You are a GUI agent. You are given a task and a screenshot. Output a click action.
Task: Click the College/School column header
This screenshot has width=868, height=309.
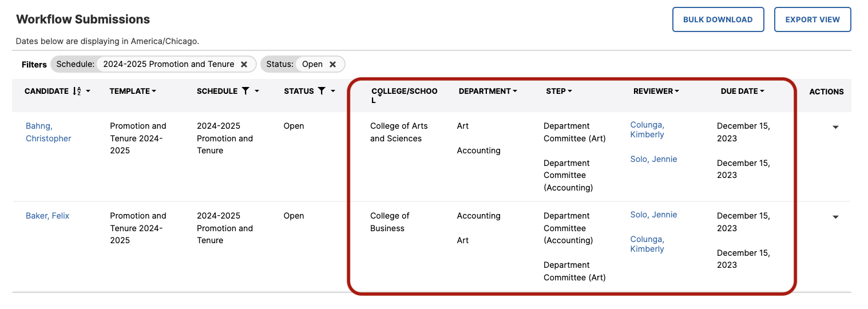(x=404, y=92)
